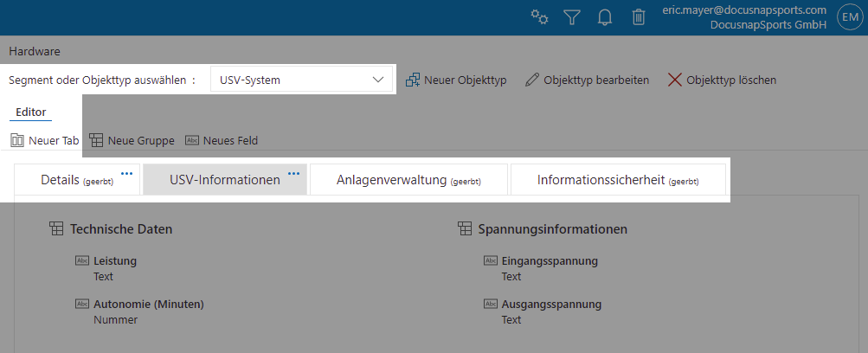Select the USV-Informationen tab
The height and width of the screenshot is (353, 868).
coord(225,179)
